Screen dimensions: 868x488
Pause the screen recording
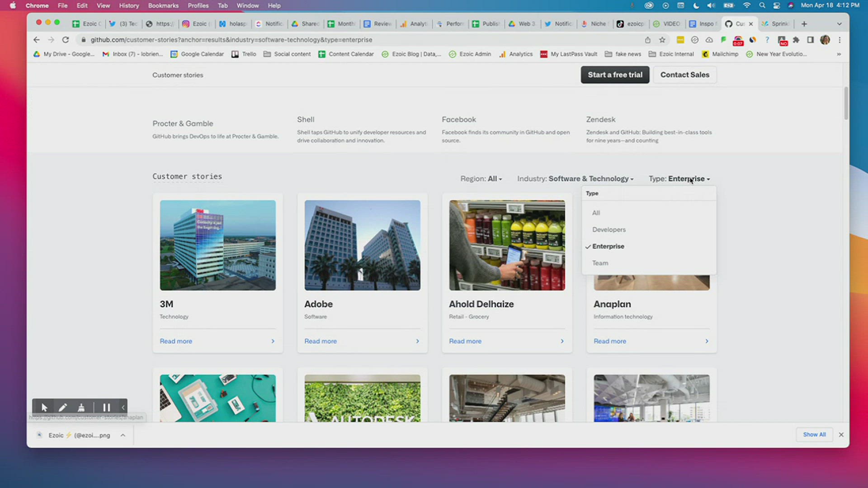106,408
